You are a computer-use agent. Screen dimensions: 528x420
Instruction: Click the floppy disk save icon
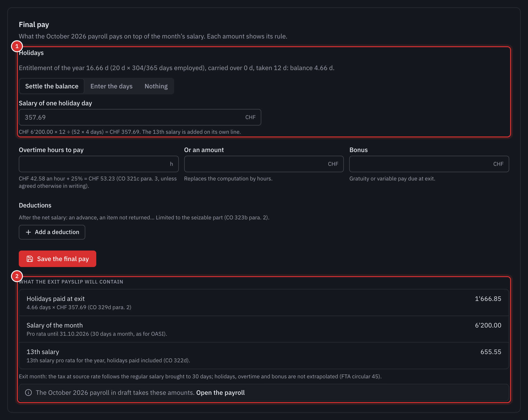(x=30, y=259)
